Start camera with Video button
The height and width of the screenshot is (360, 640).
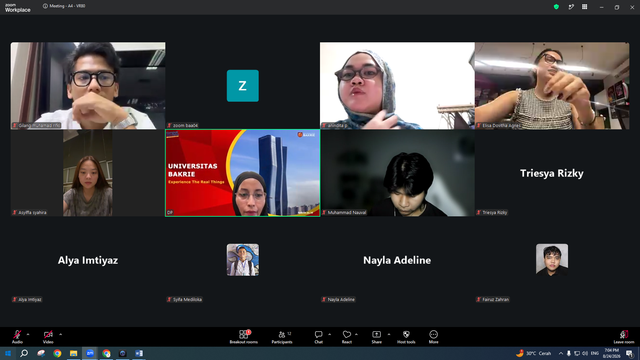click(48, 337)
